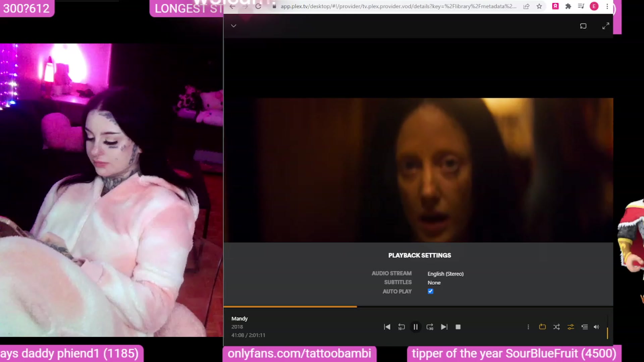This screenshot has width=644, height=362.
Task: Pause the Mandy movie playback
Action: [x=415, y=327]
